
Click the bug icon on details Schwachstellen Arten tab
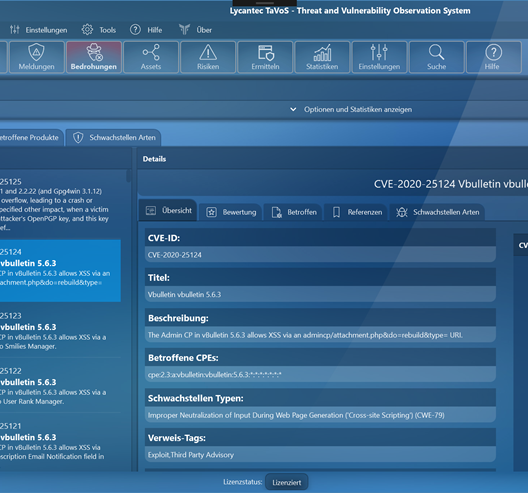click(402, 212)
